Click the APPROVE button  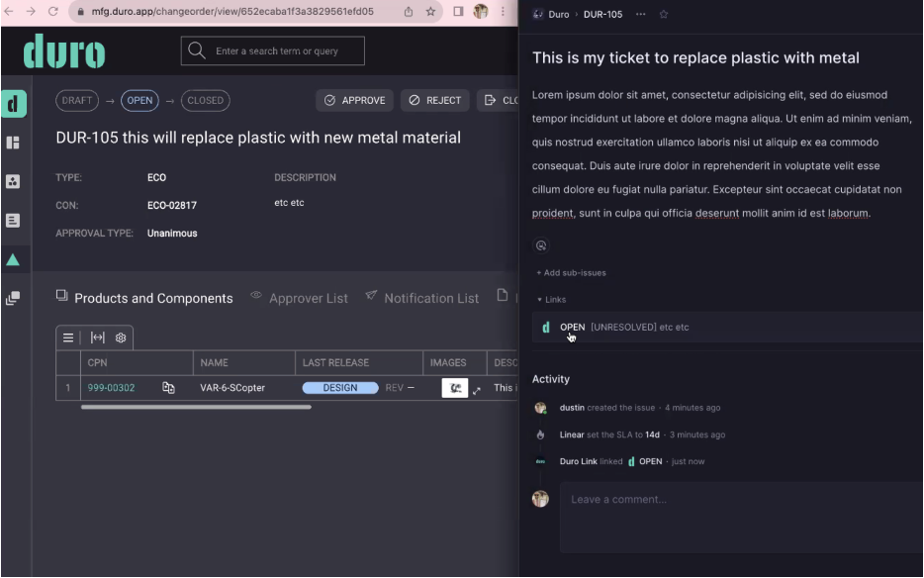[354, 100]
